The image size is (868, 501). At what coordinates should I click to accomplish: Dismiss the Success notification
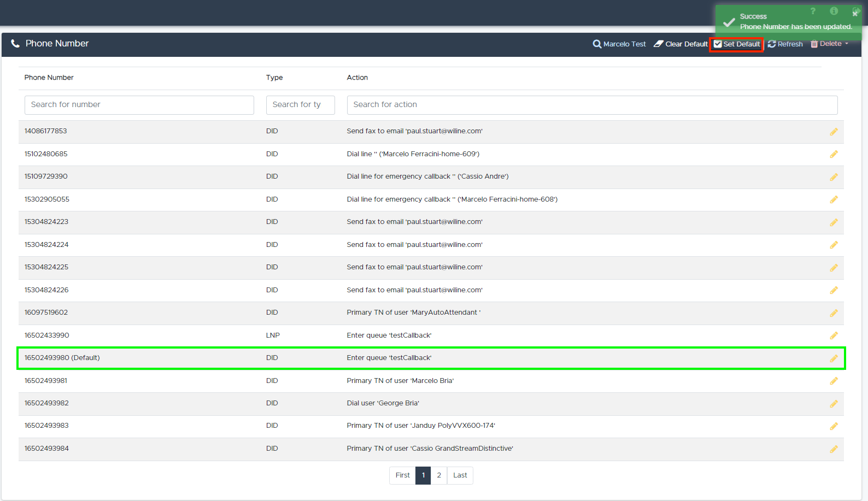(x=855, y=14)
